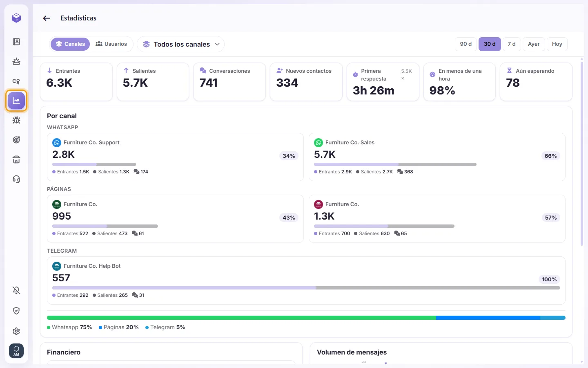588x368 pixels.
Task: Open the En menos de una hora card
Action: point(459,82)
